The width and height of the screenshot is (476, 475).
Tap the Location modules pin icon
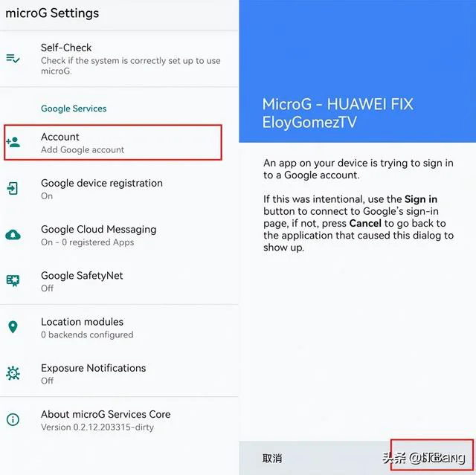point(13,327)
